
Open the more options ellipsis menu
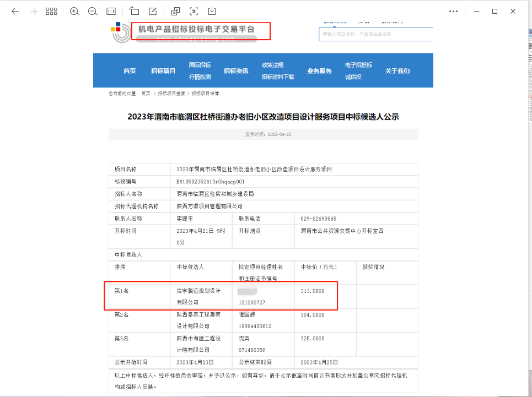tap(453, 11)
